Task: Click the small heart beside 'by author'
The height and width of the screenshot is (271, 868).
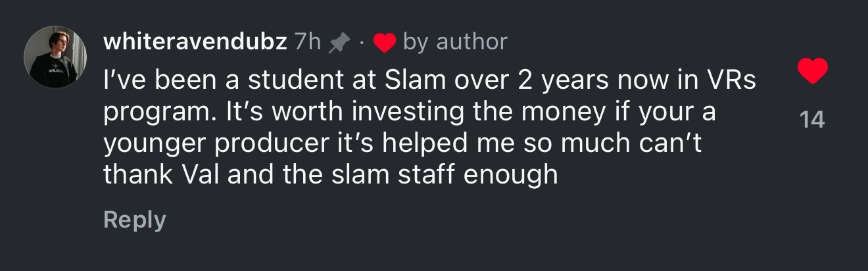Action: 384,43
